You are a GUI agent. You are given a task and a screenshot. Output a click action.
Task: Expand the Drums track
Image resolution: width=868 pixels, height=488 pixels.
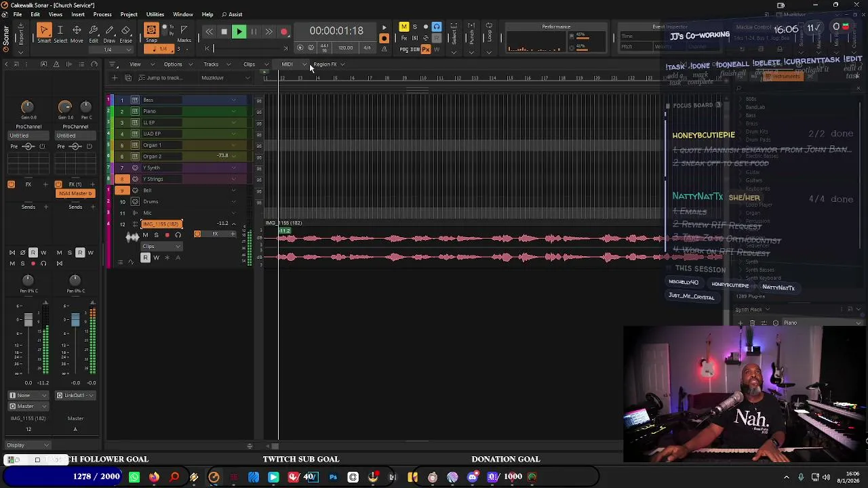[234, 202]
